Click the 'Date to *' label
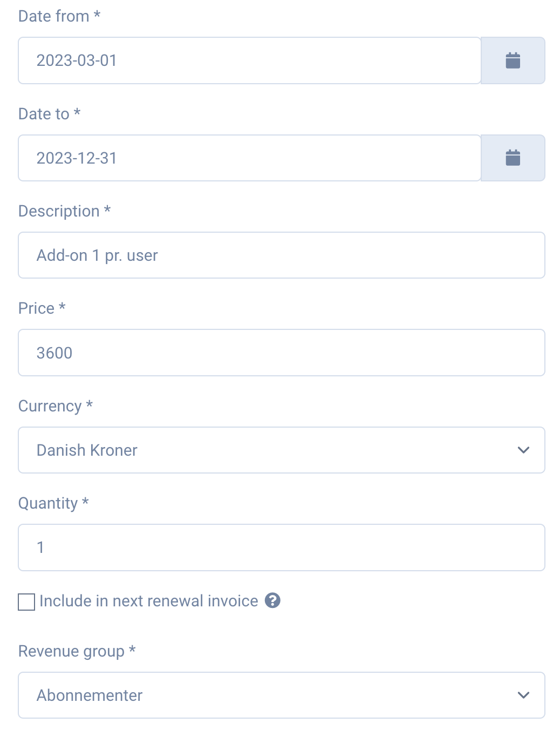The height and width of the screenshot is (730, 560). click(x=50, y=114)
